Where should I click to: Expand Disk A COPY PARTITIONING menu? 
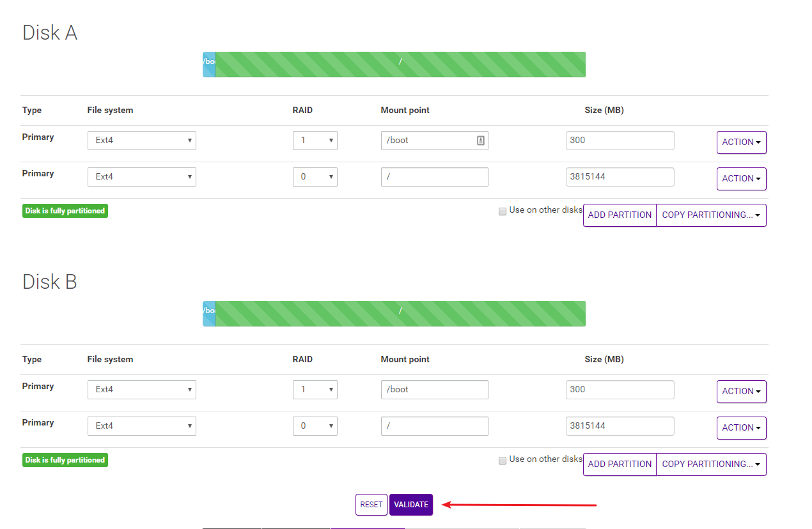tap(711, 215)
